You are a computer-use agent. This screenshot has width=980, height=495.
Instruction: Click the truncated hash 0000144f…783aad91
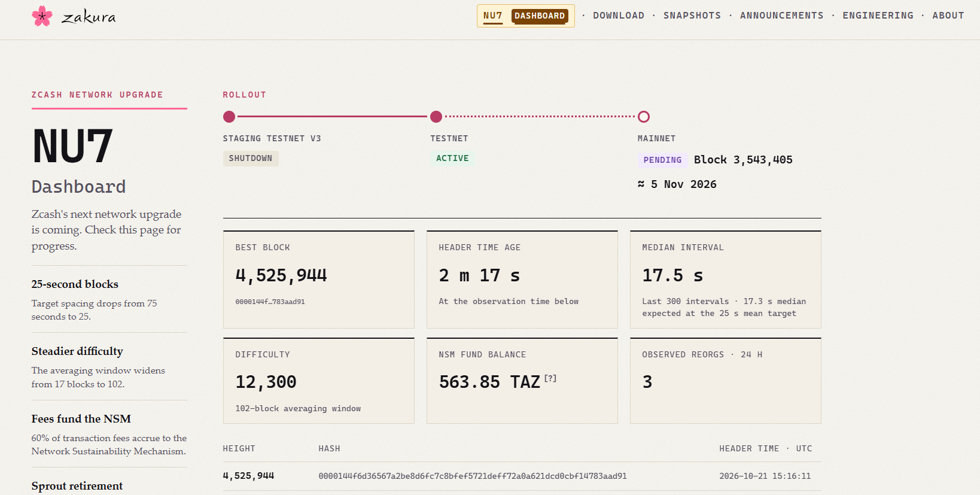pos(270,302)
